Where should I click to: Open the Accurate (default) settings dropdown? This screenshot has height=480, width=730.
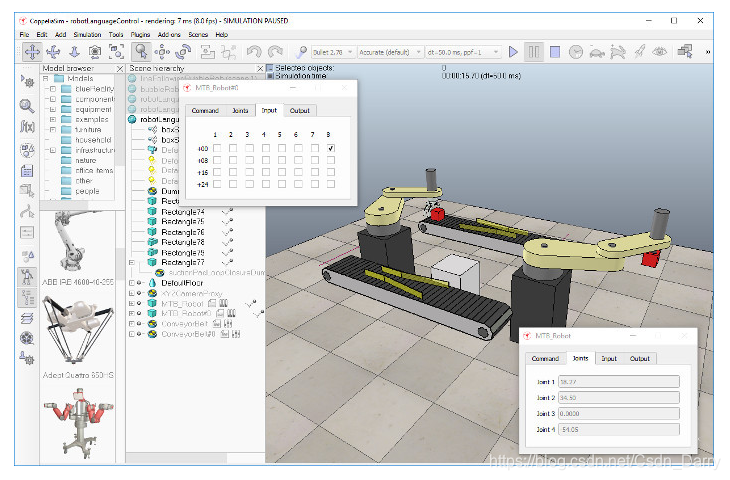point(389,52)
